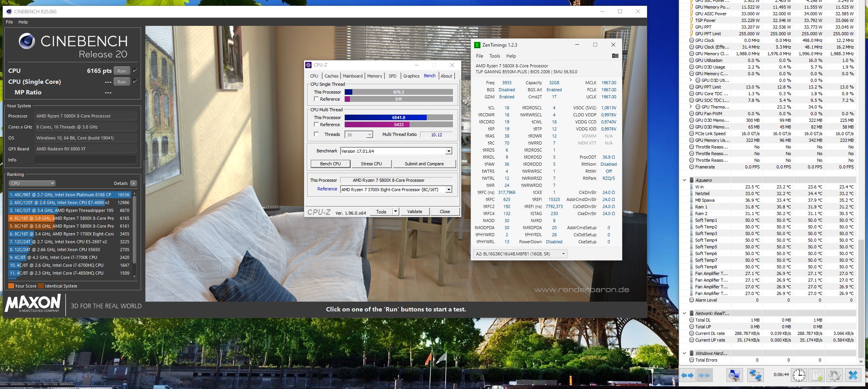Open HWiNFO sensor settings gear icon
The image size is (868, 389).
point(835,375)
